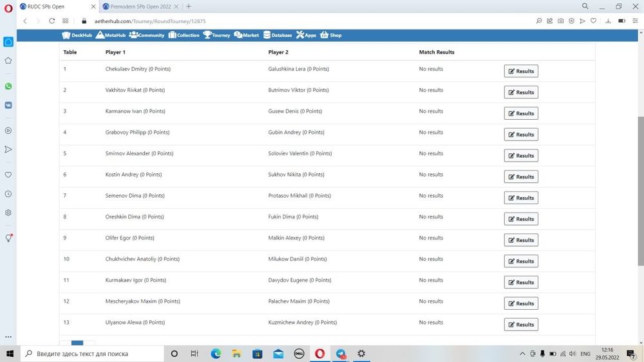
Task: Show hidden system tray icons
Action: [x=522, y=354]
